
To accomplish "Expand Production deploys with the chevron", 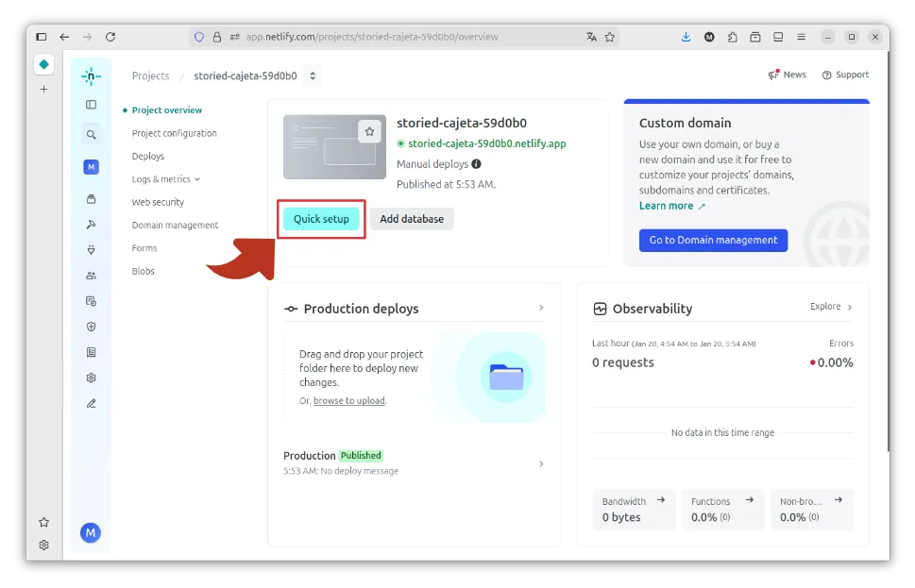I will coord(541,308).
